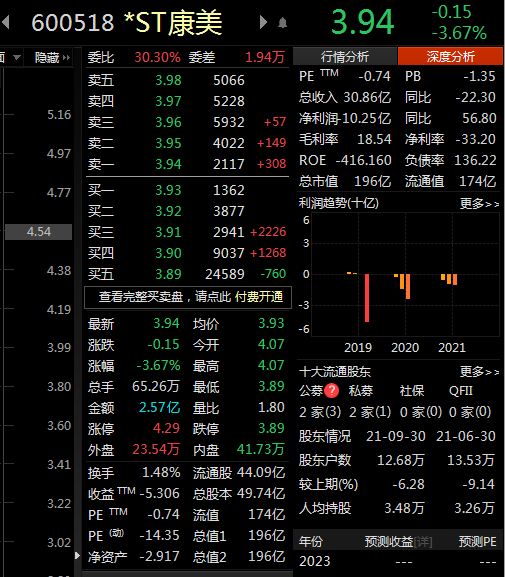Viewport: 505px width, 577px height.
Task: Click the QFII holder category label
Action: point(461,391)
